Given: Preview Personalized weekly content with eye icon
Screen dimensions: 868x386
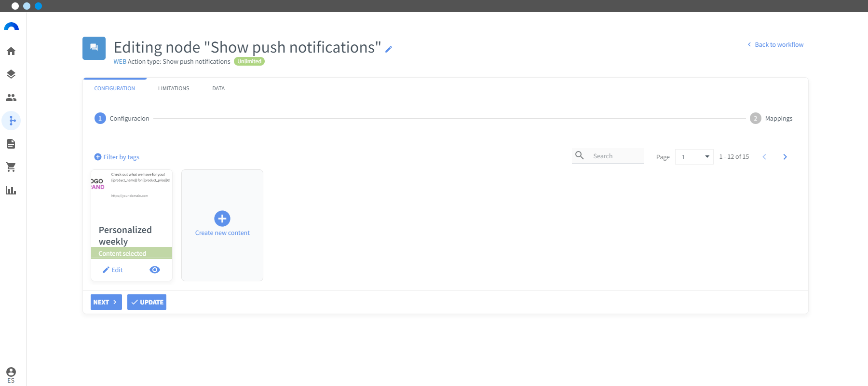Looking at the screenshot, I should [155, 270].
